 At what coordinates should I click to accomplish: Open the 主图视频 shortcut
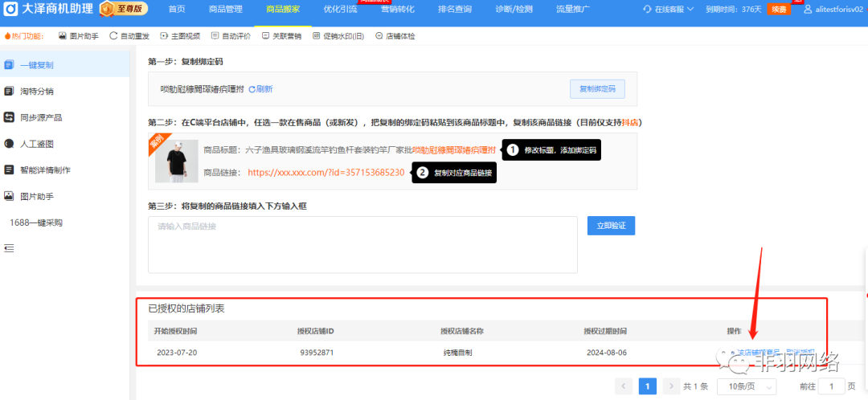coord(180,36)
